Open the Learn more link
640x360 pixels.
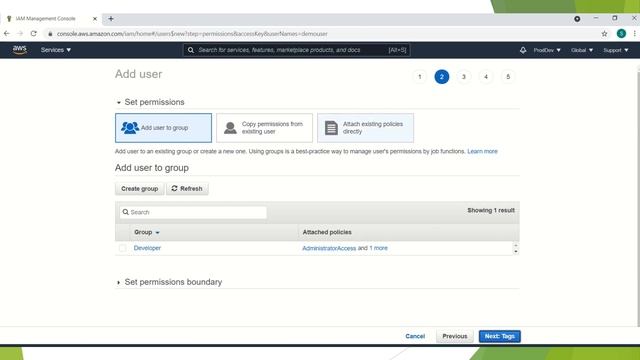(482, 151)
